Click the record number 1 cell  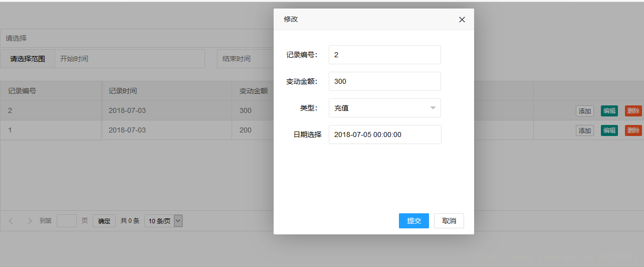pos(51,130)
